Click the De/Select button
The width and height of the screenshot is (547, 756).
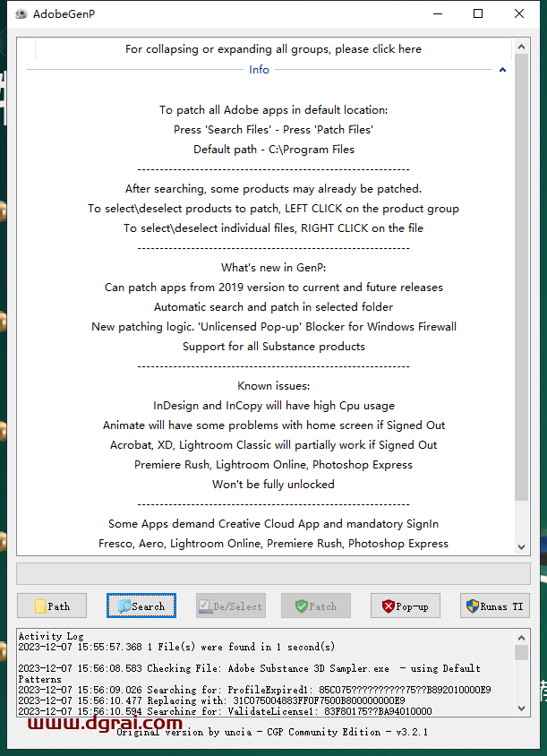click(x=231, y=606)
